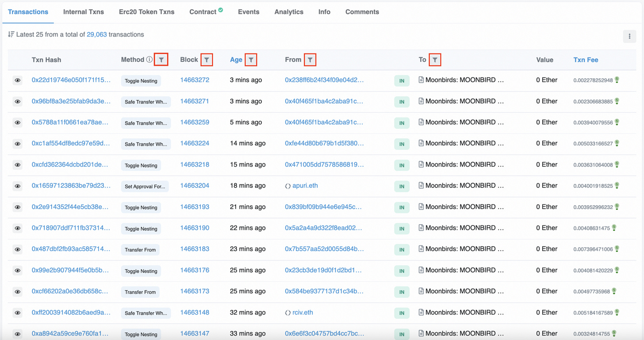The height and width of the screenshot is (340, 644).
Task: Click the gas icon beside fee 0.007396471006
Action: coord(617,249)
